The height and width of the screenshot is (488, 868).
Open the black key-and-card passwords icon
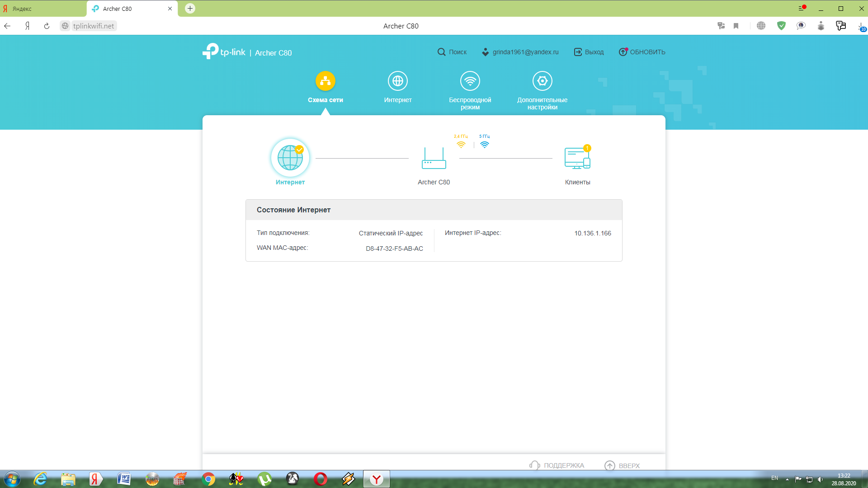[841, 26]
